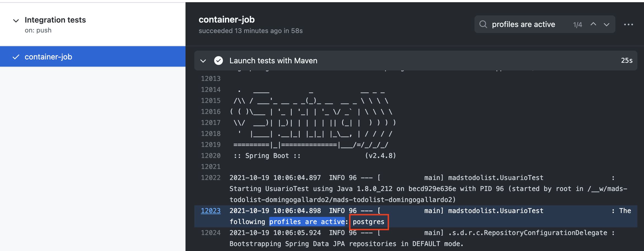Collapse the Launch tests with Maven step
Viewport: 644px width, 251px height.
click(203, 61)
